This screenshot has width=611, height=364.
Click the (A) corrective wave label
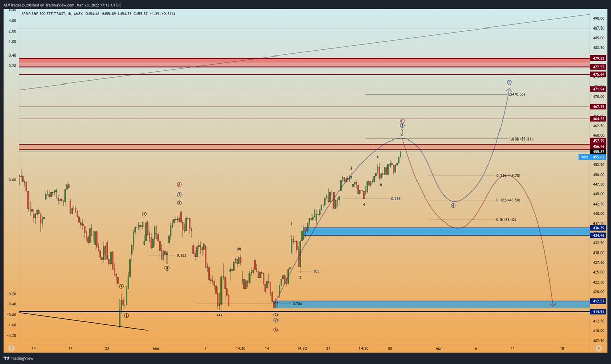click(220, 315)
